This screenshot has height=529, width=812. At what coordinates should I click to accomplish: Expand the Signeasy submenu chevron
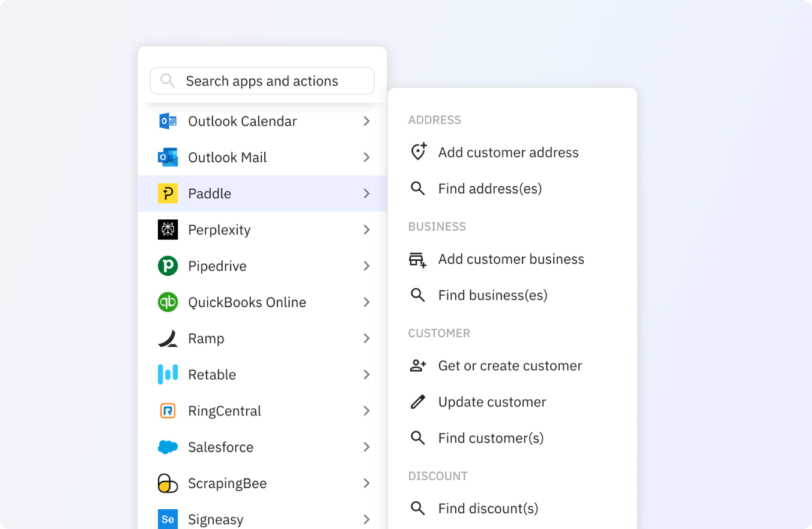pyautogui.click(x=366, y=519)
